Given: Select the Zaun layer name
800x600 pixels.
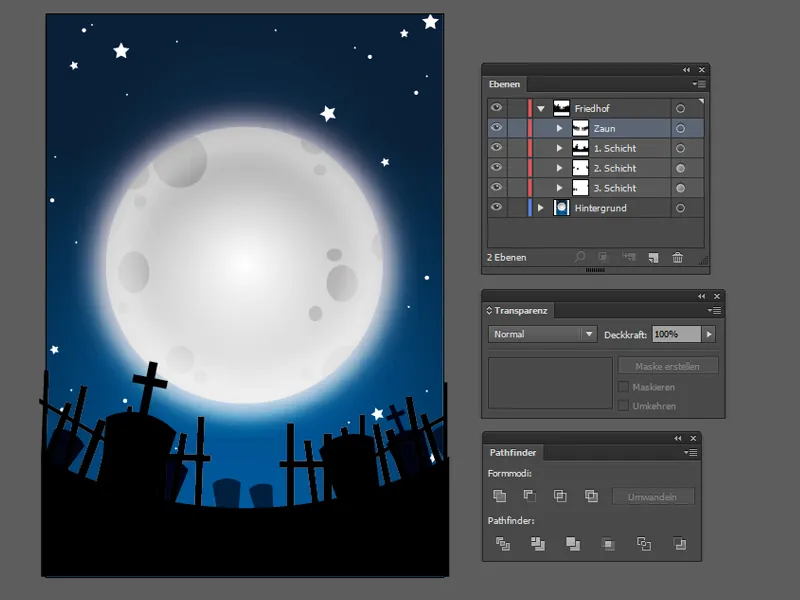Looking at the screenshot, I should 604,129.
